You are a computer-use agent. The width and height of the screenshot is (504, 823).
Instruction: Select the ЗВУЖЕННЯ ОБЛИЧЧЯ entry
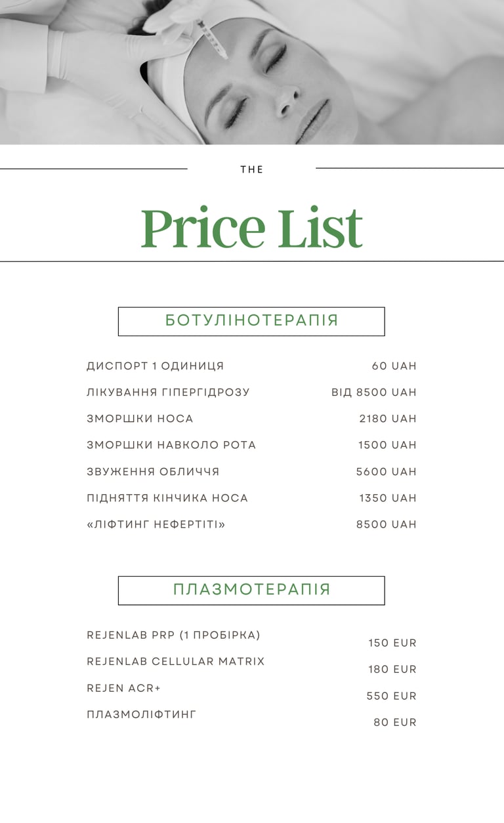pyautogui.click(x=153, y=471)
